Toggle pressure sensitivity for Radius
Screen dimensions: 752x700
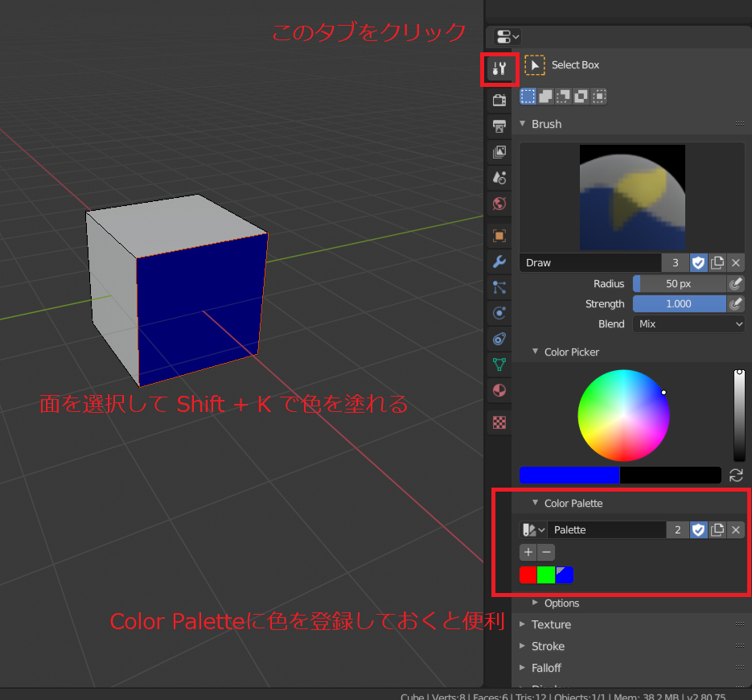coord(736,283)
